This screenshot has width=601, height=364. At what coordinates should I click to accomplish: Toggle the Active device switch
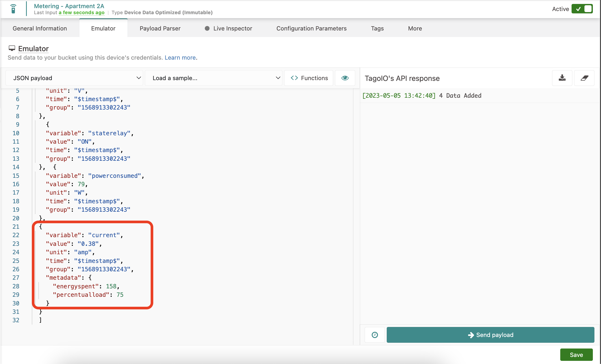click(582, 9)
